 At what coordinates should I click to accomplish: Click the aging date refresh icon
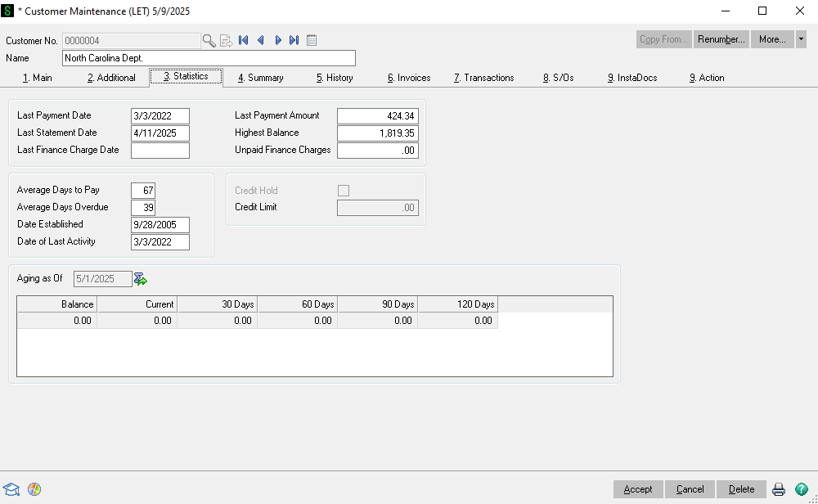coord(141,279)
